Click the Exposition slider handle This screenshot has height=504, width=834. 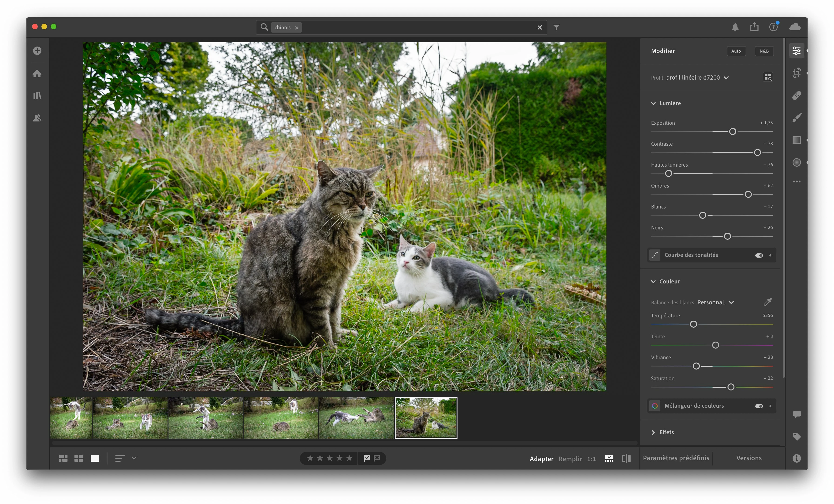click(x=733, y=132)
